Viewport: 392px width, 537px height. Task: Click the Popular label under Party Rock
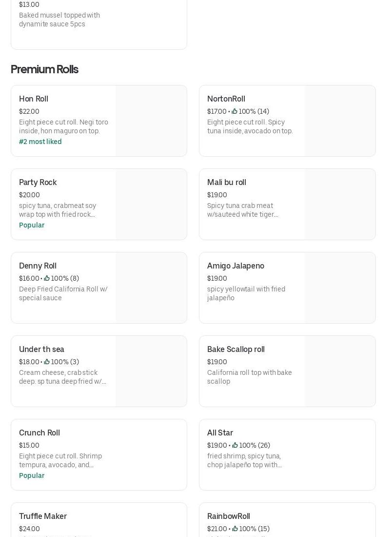click(x=32, y=225)
